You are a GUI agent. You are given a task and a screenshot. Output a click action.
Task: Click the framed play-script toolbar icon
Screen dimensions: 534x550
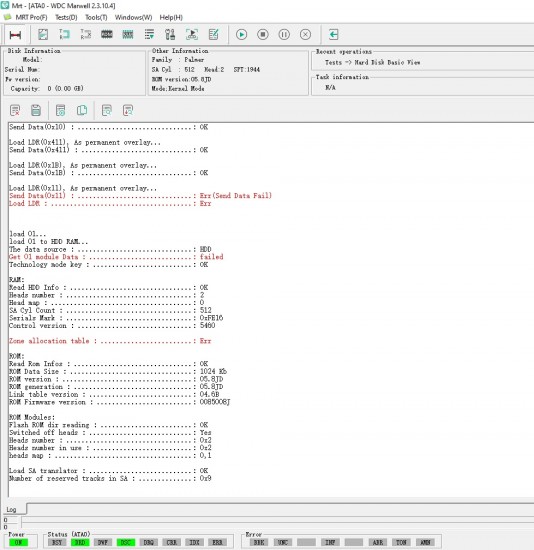[x=192, y=34]
